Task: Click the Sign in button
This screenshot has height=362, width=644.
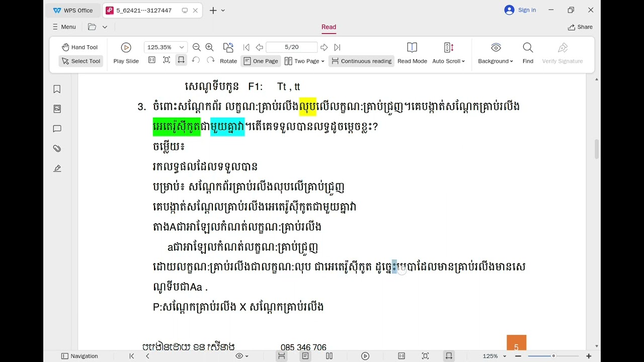Action: coord(520,10)
